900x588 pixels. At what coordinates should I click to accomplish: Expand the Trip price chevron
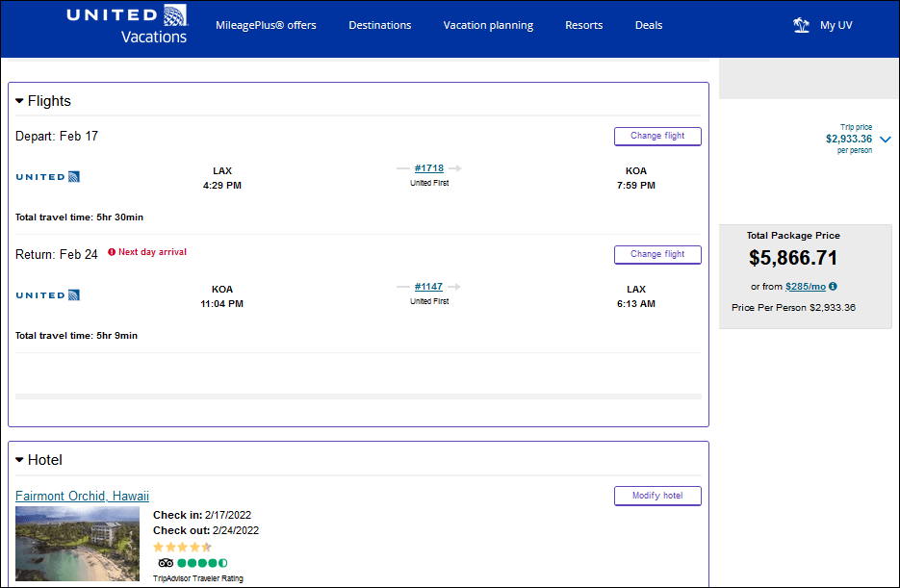tap(885, 140)
